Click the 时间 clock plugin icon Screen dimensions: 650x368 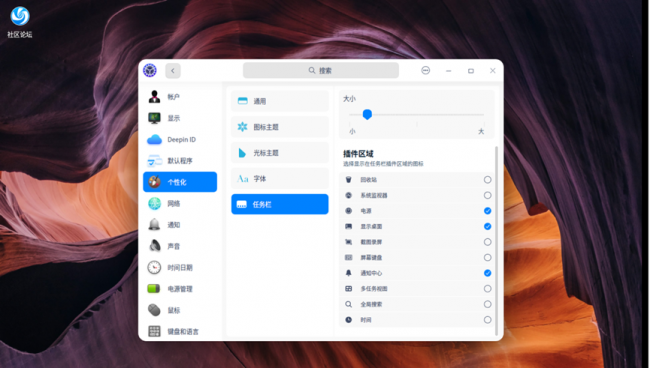[x=349, y=320]
